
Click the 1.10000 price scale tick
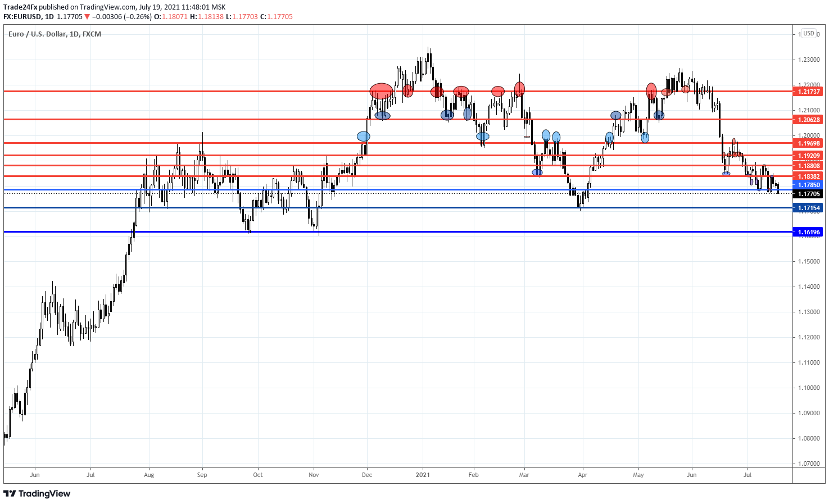click(808, 388)
